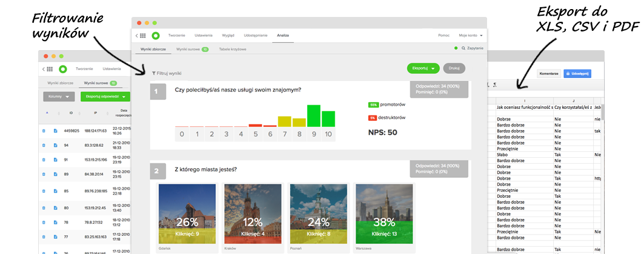The image size is (644, 254).
Task: Click trash icon for response ID 77
Action: point(44,236)
